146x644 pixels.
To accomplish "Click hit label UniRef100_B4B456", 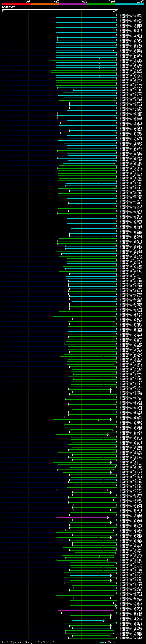I will 131,110.
